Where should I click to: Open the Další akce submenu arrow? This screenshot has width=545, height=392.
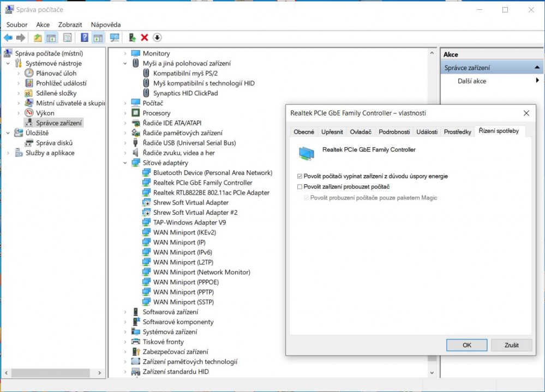(x=538, y=81)
